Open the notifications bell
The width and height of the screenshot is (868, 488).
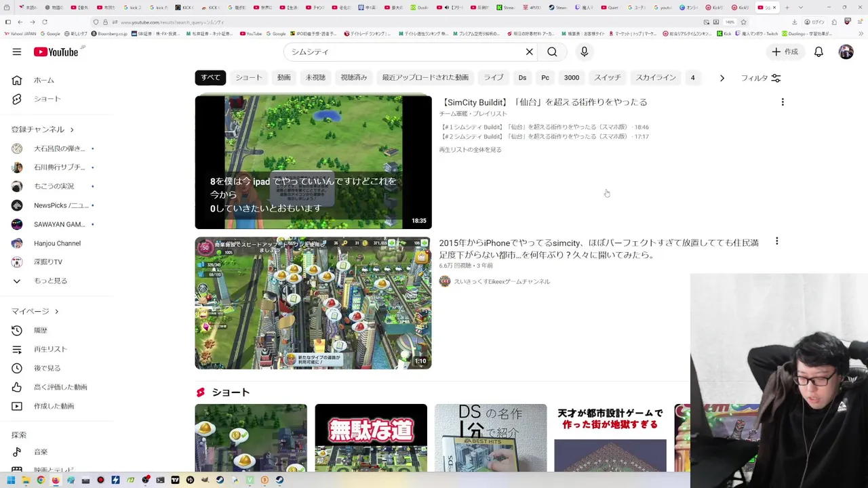point(818,52)
